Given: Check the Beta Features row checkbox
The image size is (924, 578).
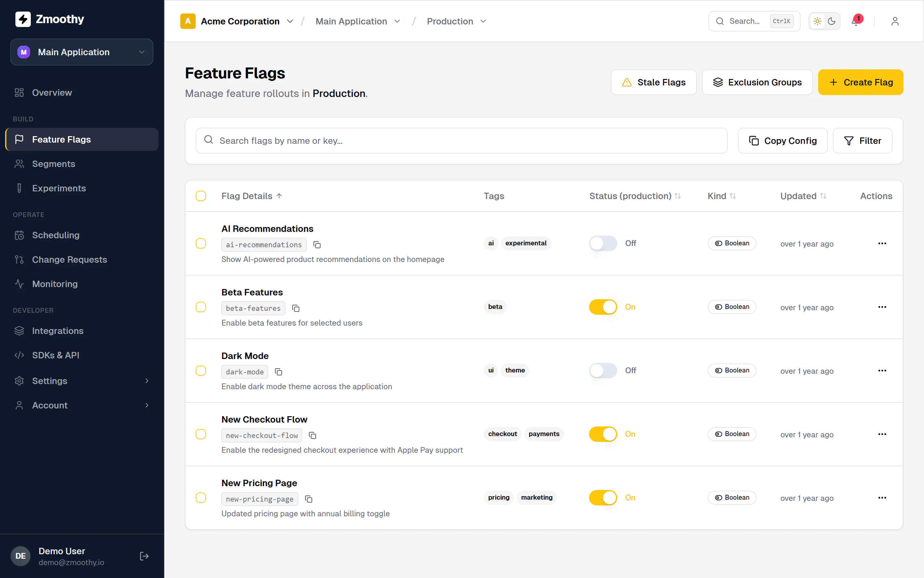Looking at the screenshot, I should click(x=201, y=307).
